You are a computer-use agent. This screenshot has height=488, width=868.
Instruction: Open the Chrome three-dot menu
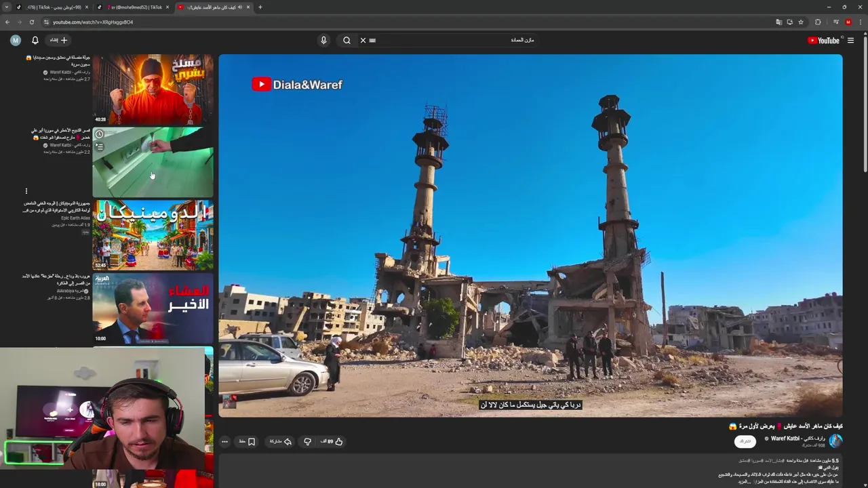tap(861, 22)
